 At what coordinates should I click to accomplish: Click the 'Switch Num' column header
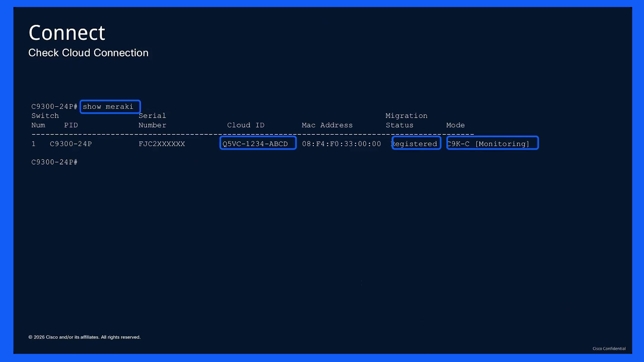[45, 120]
